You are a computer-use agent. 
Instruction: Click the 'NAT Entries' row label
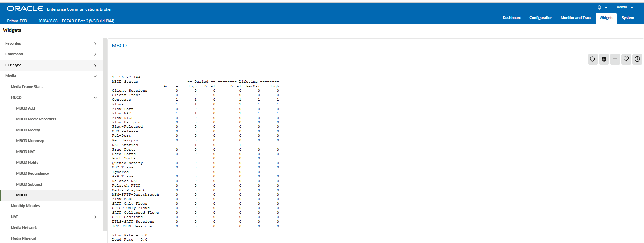[x=125, y=145]
